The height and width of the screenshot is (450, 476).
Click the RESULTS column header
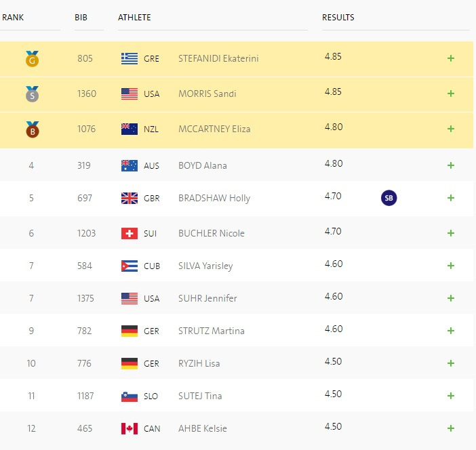pyautogui.click(x=338, y=17)
